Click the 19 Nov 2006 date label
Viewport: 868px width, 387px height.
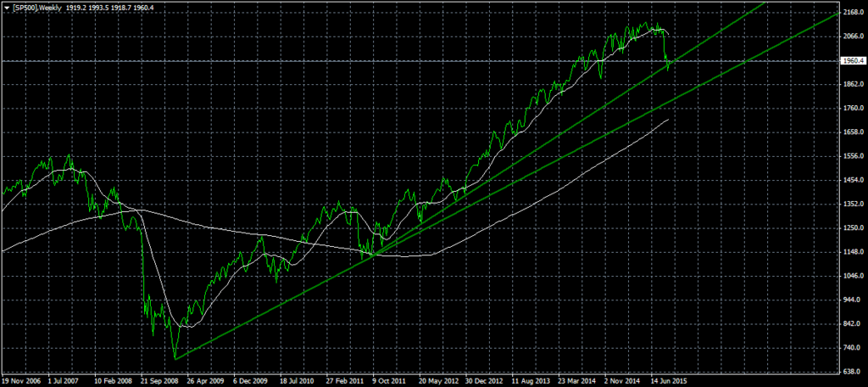[22, 381]
